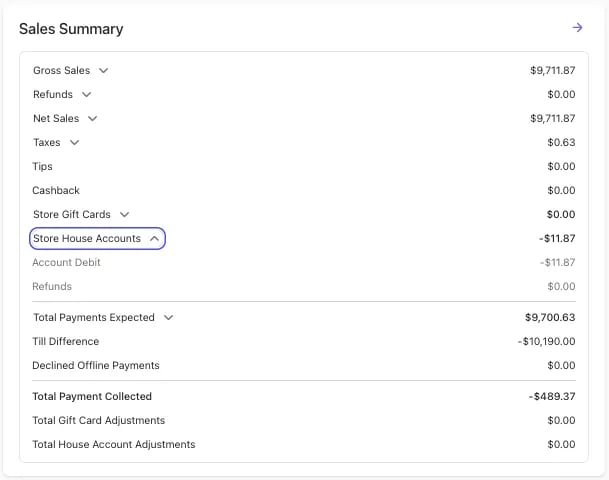The image size is (609, 480).
Task: Expand the Gross Sales chevron
Action: (x=103, y=71)
